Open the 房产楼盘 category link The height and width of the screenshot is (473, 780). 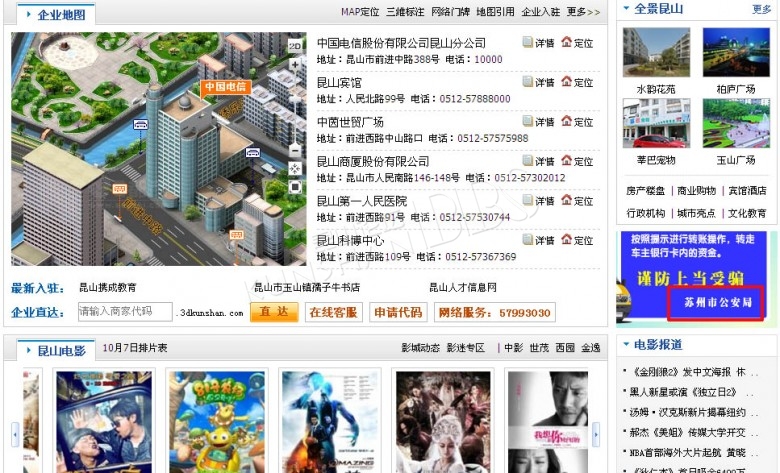tap(646, 190)
